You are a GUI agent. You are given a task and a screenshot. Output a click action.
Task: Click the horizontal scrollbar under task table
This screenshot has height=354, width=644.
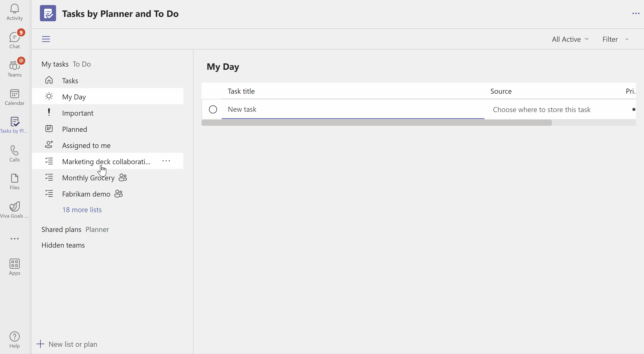[x=376, y=123]
